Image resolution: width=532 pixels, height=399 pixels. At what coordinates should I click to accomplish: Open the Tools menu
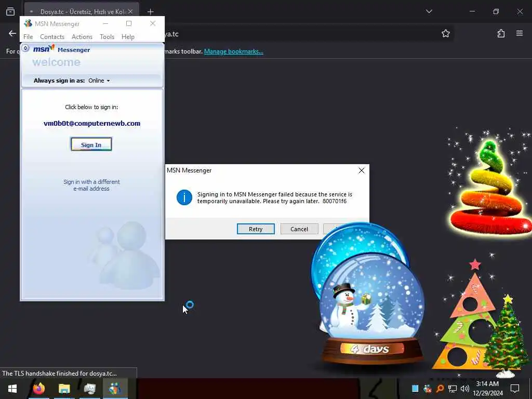click(107, 37)
